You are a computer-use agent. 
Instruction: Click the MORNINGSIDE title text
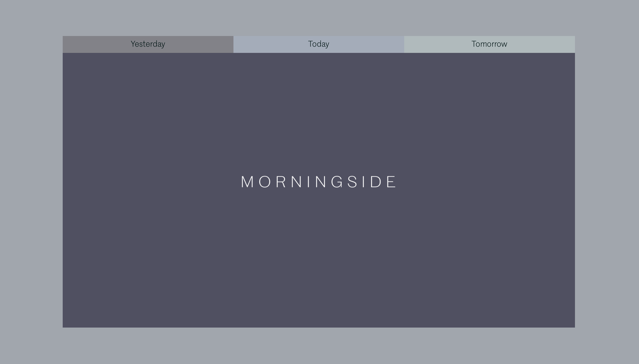click(318, 182)
